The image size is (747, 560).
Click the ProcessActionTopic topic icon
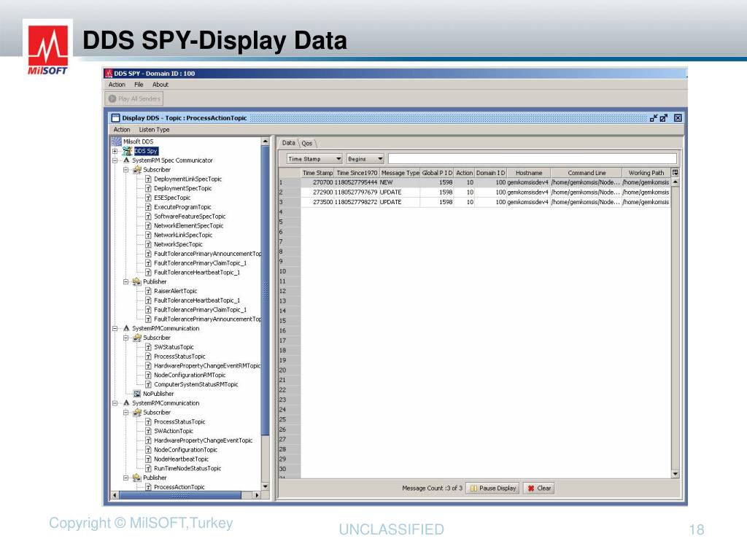point(148,487)
